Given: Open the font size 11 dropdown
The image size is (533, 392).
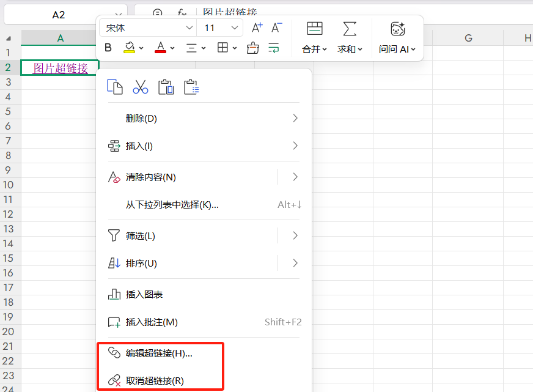Looking at the screenshot, I should (219, 28).
